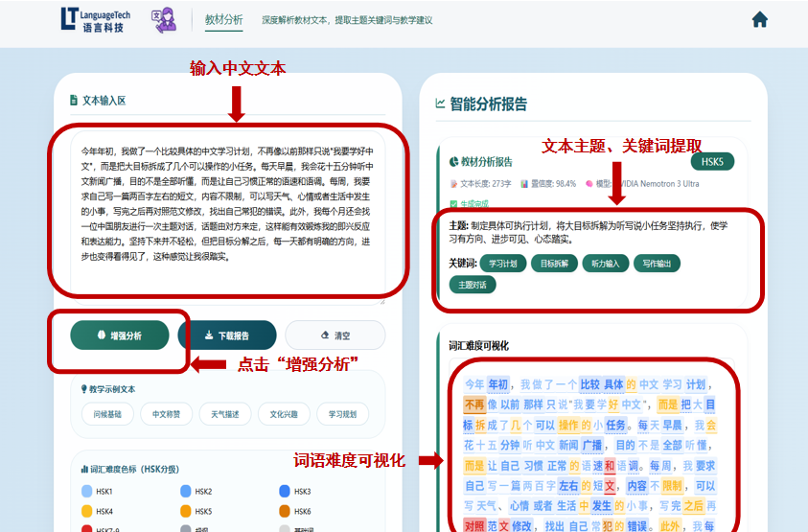The width and height of the screenshot is (808, 532).
Task: Click the green 生成完成 check icon
Action: point(453,204)
